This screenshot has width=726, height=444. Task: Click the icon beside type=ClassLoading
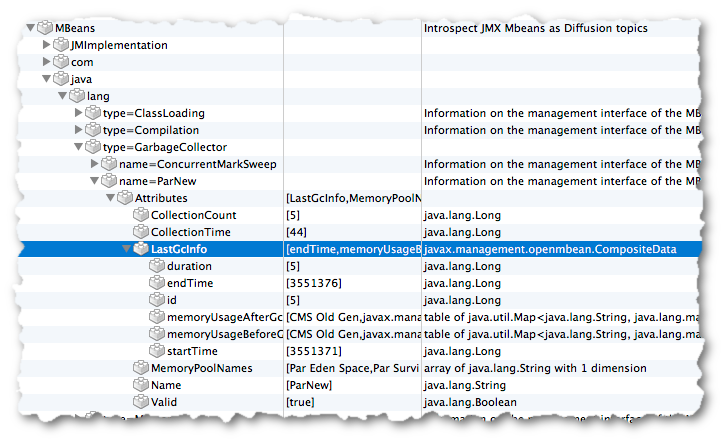click(x=93, y=113)
